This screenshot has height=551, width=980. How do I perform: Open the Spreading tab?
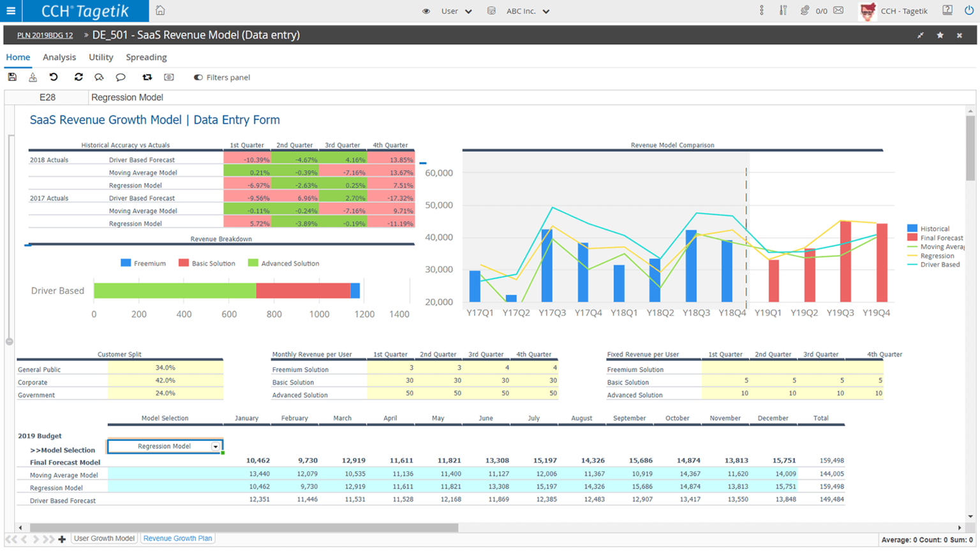click(x=146, y=57)
